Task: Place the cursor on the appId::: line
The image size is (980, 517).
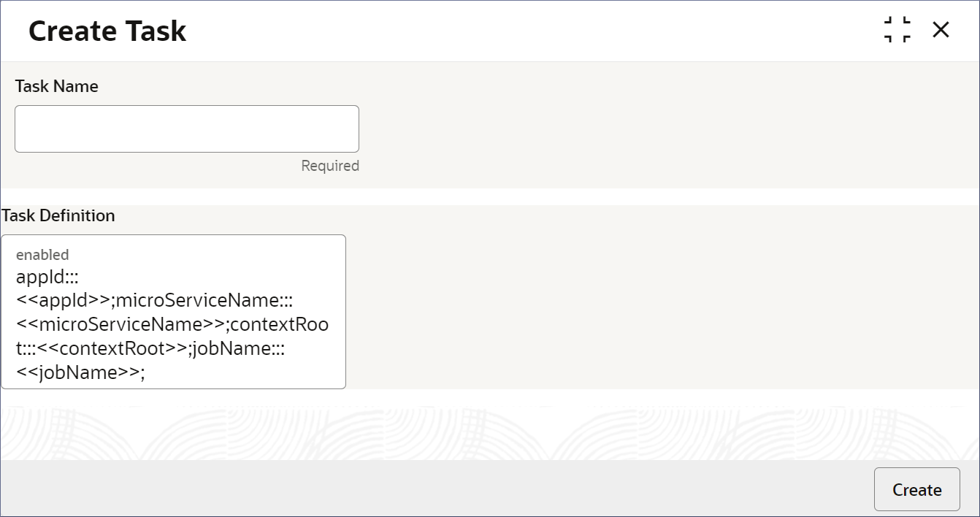Action: [x=42, y=278]
